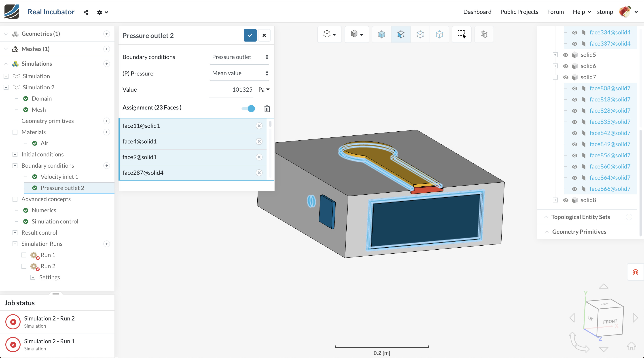644x358 pixels.
Task: Click the red bug report icon
Action: coord(635,272)
